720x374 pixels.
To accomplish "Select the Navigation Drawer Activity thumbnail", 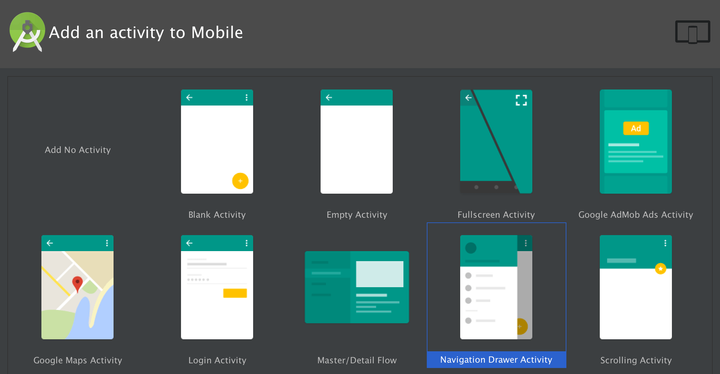I will 496,287.
